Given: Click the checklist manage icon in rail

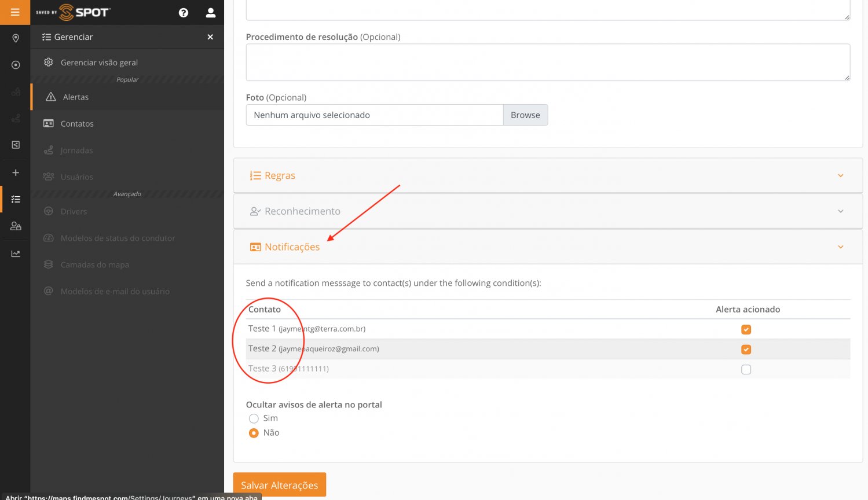Looking at the screenshot, I should tap(16, 199).
